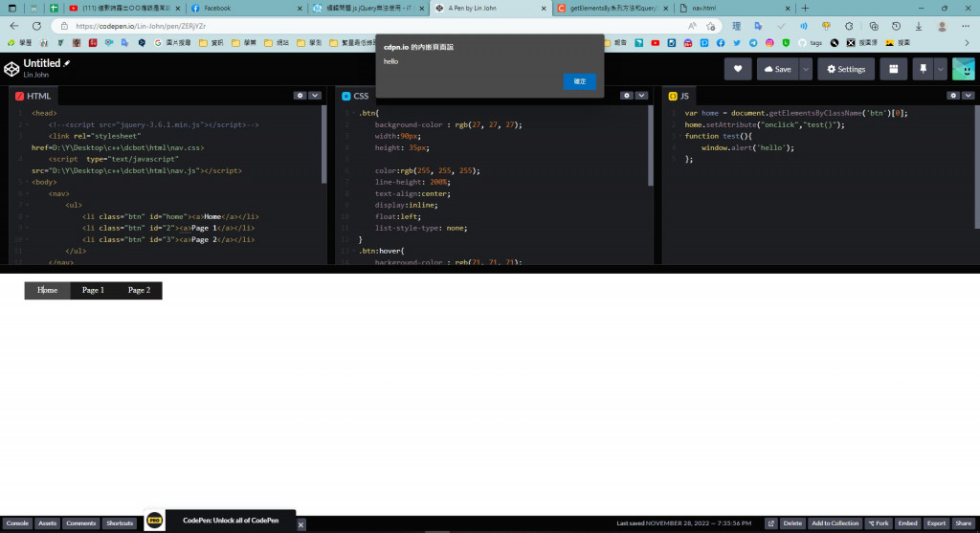Open browser Collections icon
Image resolution: width=980 pixels, height=533 pixels.
[x=873, y=26]
